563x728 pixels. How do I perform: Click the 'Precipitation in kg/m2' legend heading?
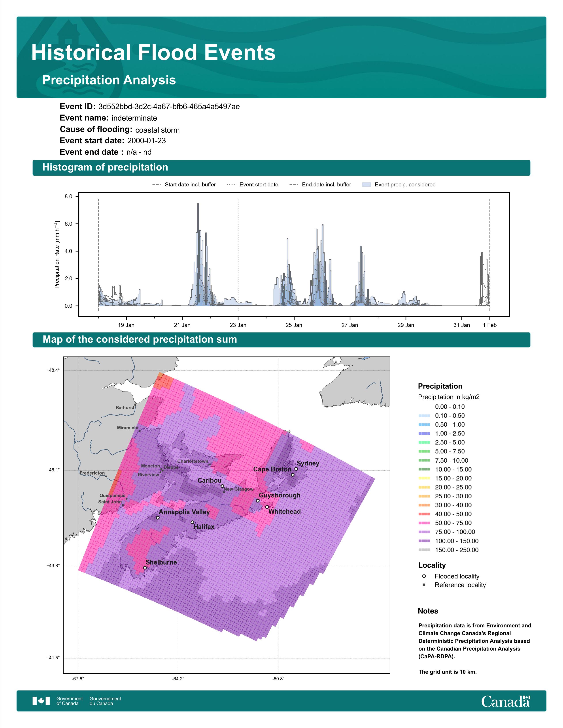449,397
